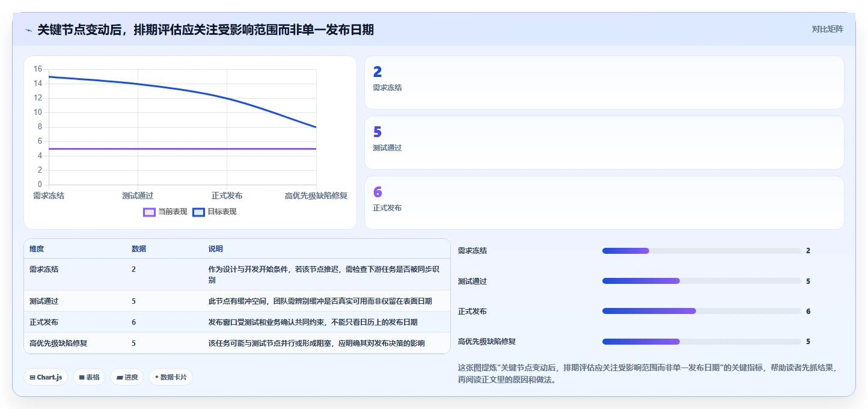Click the Chart.js tag chip
This screenshot has width=868, height=409.
(46, 377)
